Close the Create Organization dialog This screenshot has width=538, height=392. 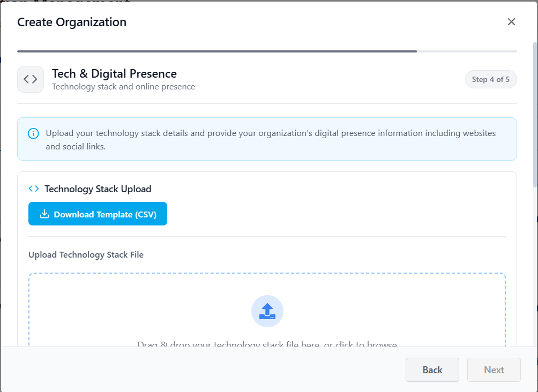pyautogui.click(x=511, y=21)
